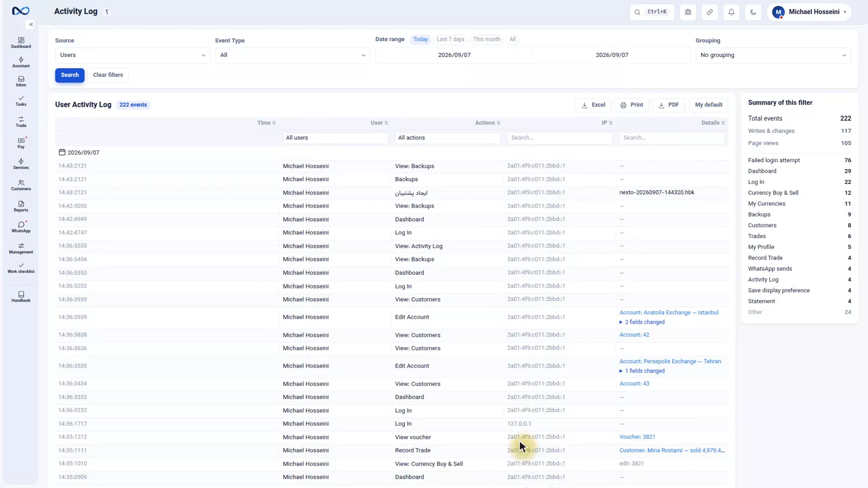Sort by the Details column header

[x=713, y=123]
